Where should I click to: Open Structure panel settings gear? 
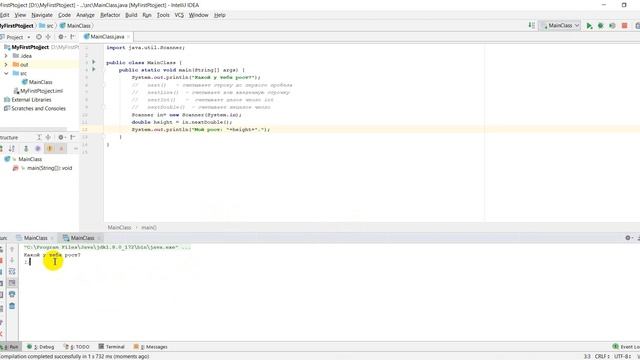(61, 138)
